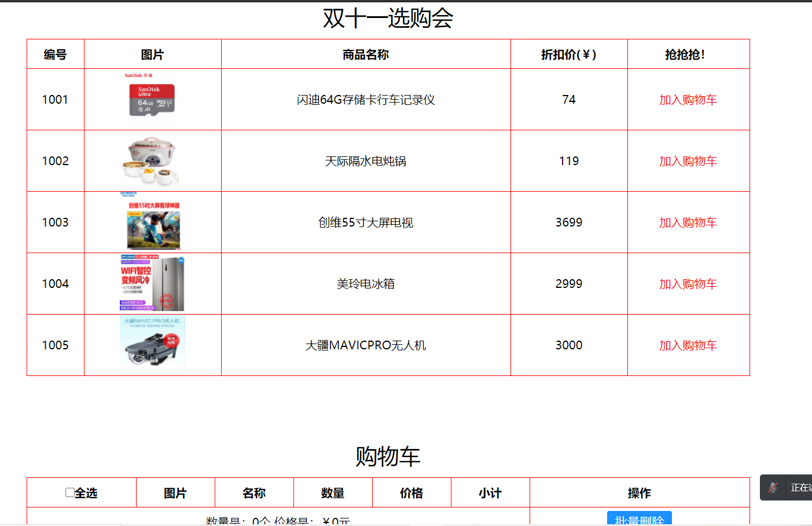Screen dimensions: 812x526
Task: Click the muted microphone icon in the overlay
Action: [x=773, y=487]
